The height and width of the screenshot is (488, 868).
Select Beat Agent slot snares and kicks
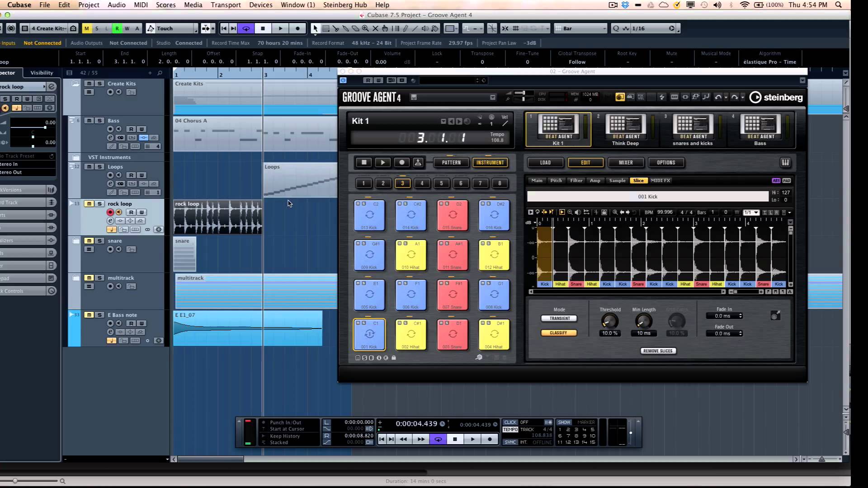(693, 130)
